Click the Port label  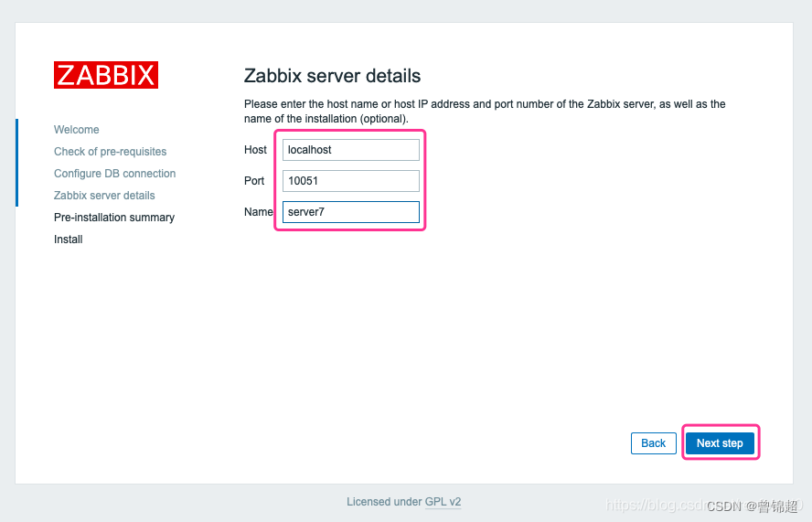click(254, 181)
